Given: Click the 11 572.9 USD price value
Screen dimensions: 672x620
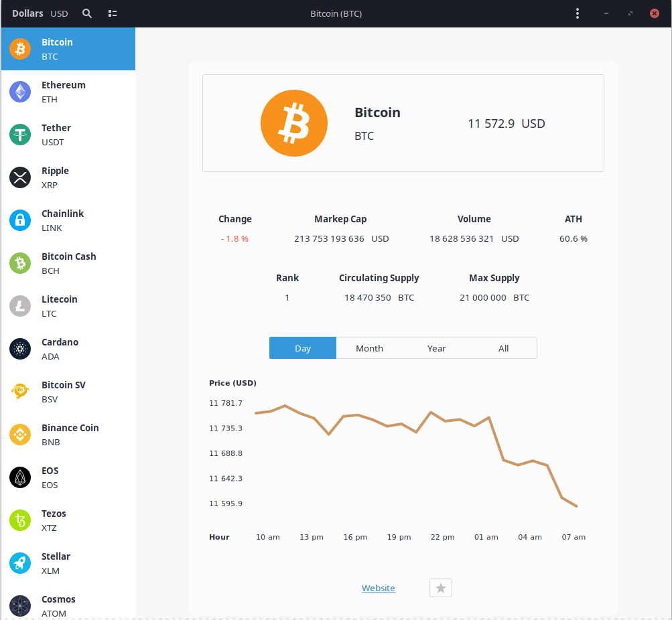Looking at the screenshot, I should pos(506,124).
